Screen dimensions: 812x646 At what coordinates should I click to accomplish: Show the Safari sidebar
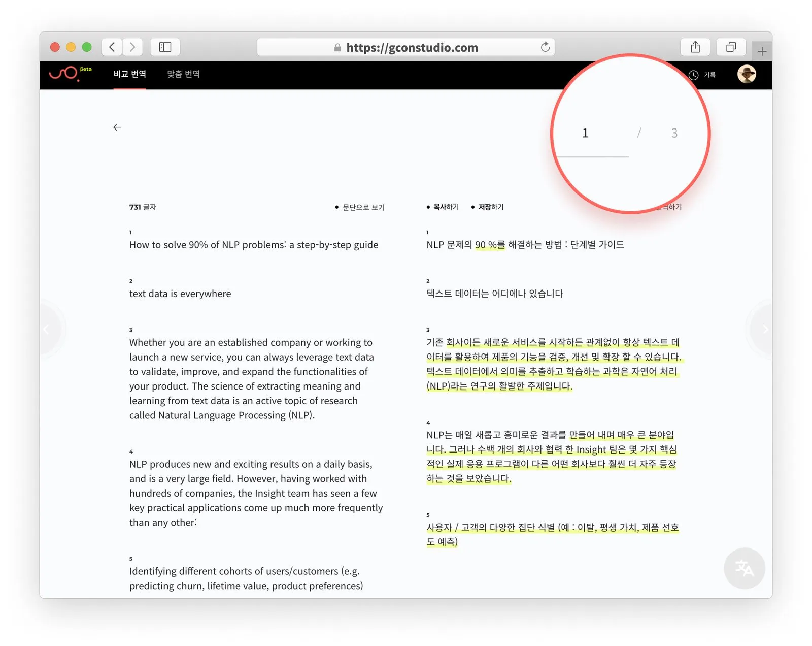click(165, 47)
